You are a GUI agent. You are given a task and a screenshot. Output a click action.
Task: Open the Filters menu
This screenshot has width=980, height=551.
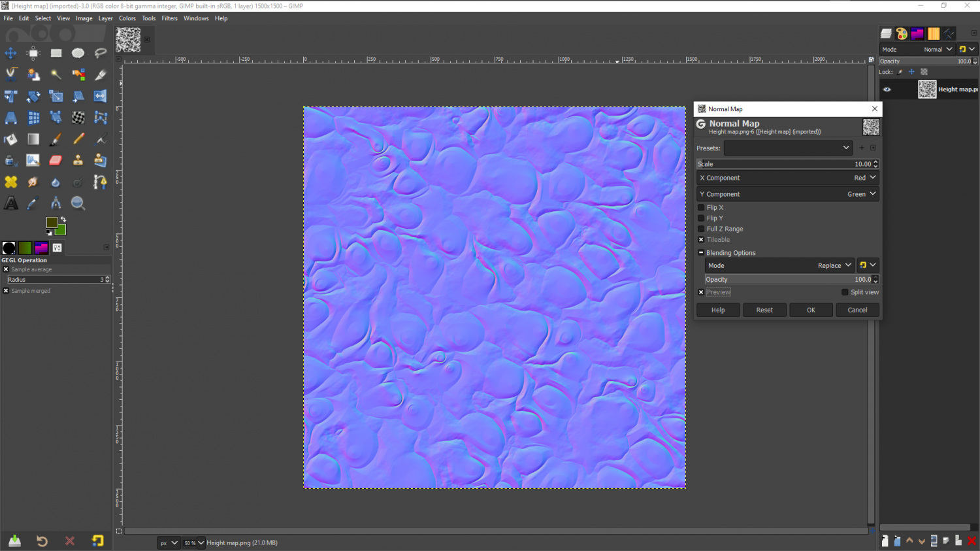click(x=170, y=18)
